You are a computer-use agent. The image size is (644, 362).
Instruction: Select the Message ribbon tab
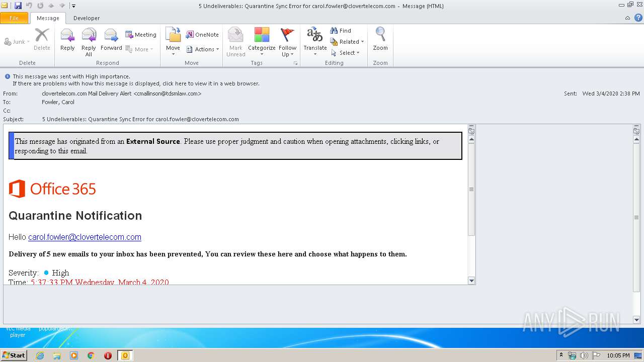pyautogui.click(x=48, y=18)
